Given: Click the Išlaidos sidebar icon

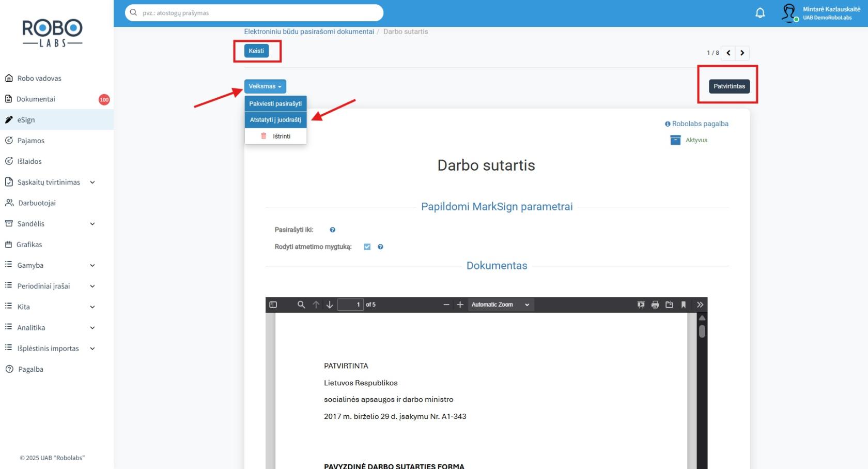Looking at the screenshot, I should pyautogui.click(x=9, y=161).
